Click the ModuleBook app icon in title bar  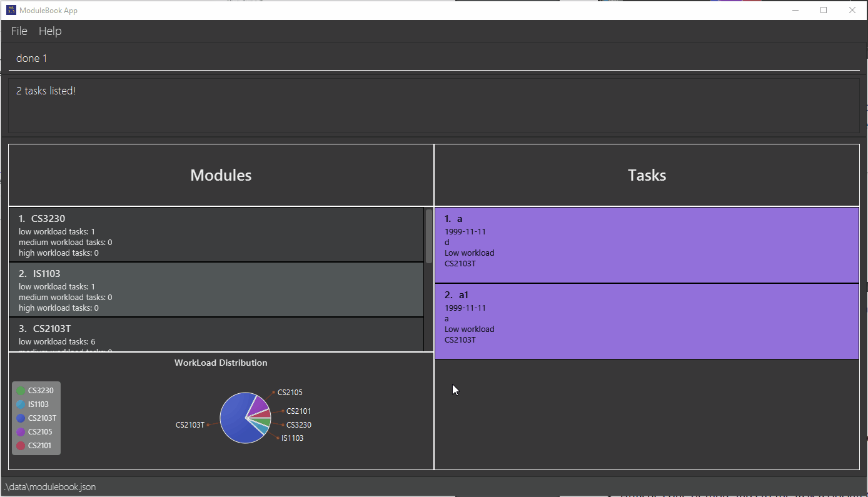point(11,10)
